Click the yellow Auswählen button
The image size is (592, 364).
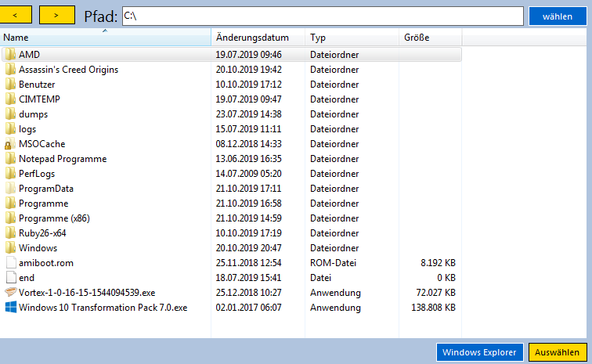(557, 352)
